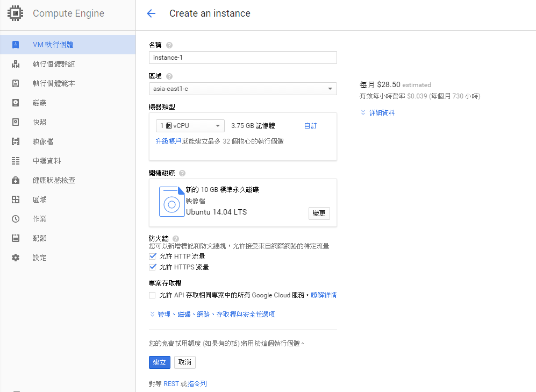Open the 1 個 vCPU machine type dropdown

click(190, 126)
